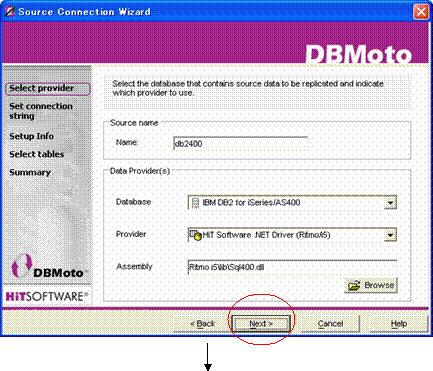Open the 'Setup Info' step
433x371 pixels.
(31, 136)
